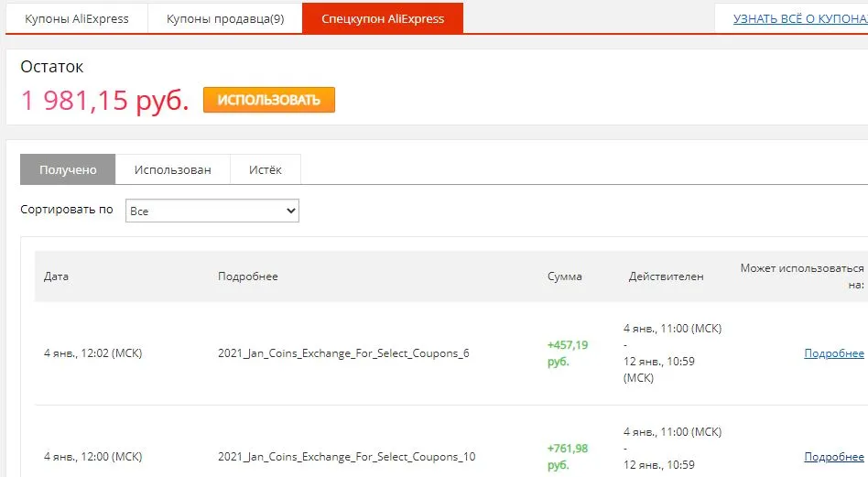This screenshot has height=477, width=868.
Task: Click 2021_Jan_Coins_Exchange_For_Select_Coupons_6 text
Action: (x=343, y=353)
